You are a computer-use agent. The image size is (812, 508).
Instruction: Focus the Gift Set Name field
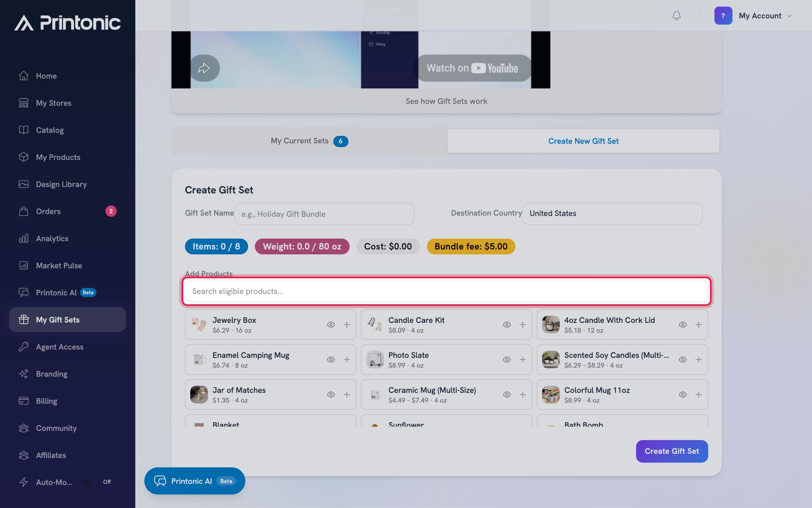click(x=324, y=214)
